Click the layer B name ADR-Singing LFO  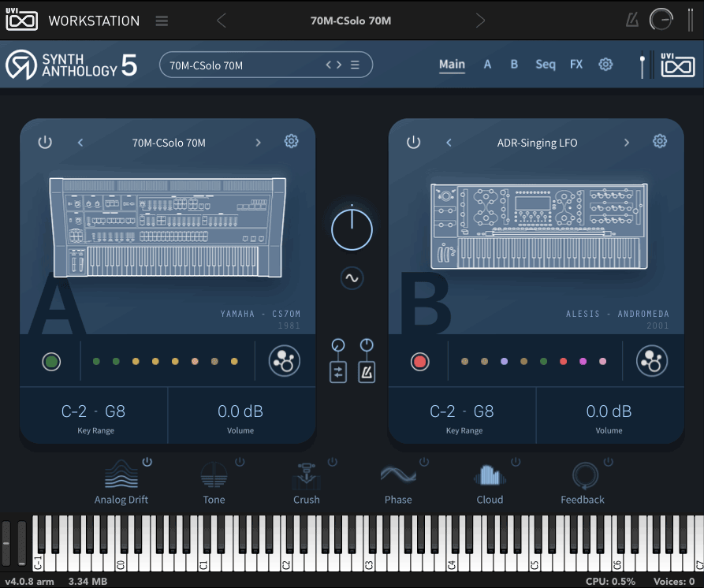tap(537, 143)
